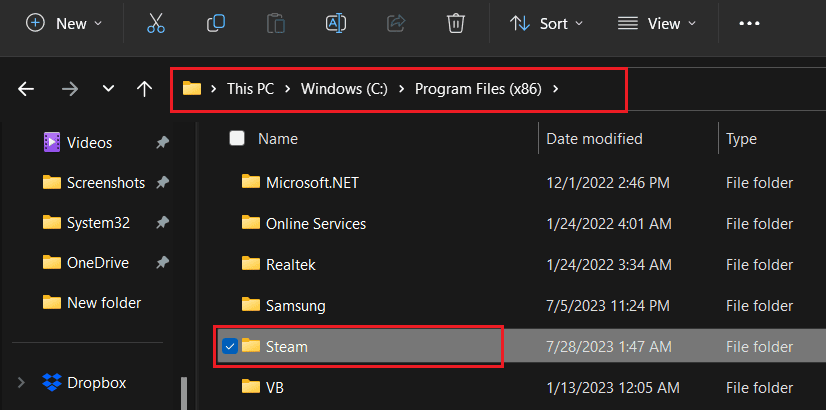Click the Online Services folder icon
This screenshot has width=826, height=410.
coord(251,223)
